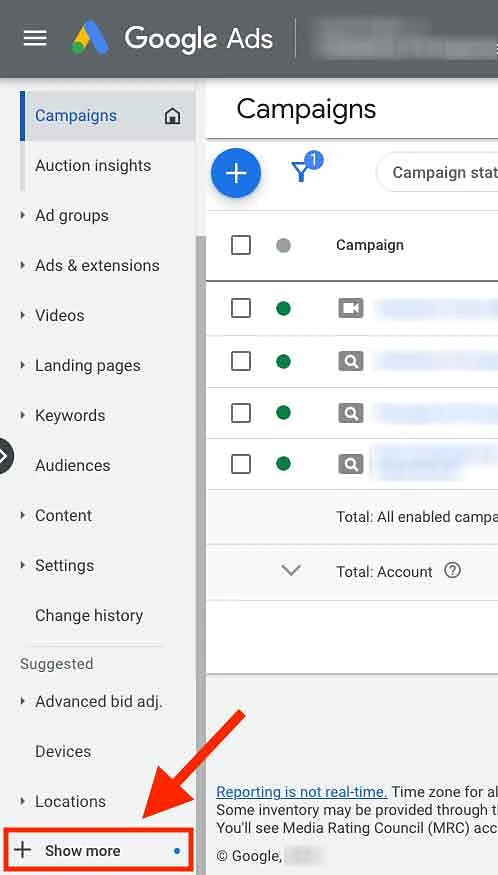Screen dimensions: 498x875
Task: Click the help icon next to Total: Account
Action: coord(452,571)
